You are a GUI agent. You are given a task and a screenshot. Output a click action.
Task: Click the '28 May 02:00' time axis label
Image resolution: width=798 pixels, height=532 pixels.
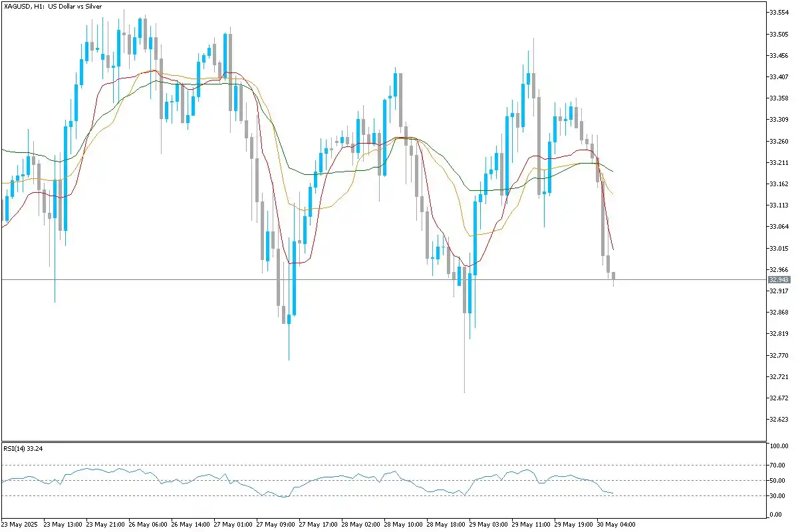tap(360, 525)
